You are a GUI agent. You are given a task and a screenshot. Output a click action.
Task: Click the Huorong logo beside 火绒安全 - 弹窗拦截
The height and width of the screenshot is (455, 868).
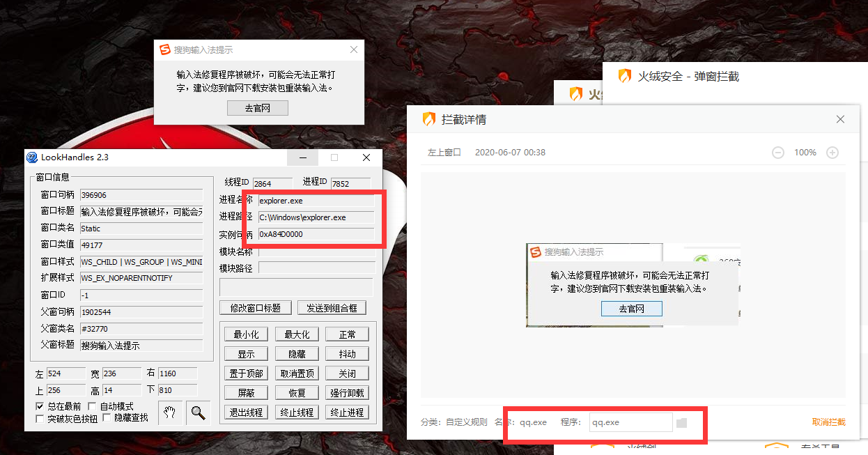coord(625,76)
